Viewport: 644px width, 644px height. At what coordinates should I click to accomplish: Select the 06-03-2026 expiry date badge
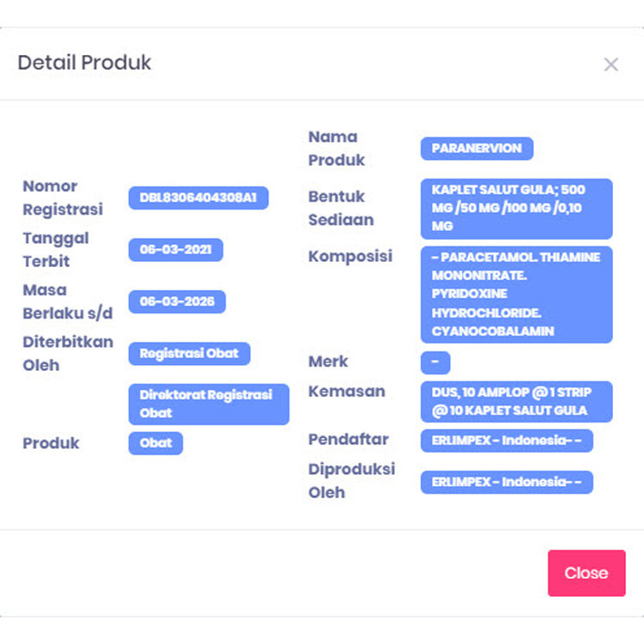coord(177,301)
